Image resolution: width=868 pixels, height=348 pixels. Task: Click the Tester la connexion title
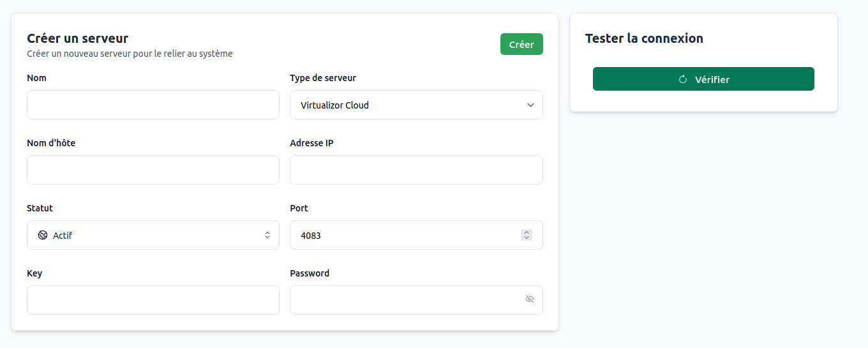(x=644, y=38)
